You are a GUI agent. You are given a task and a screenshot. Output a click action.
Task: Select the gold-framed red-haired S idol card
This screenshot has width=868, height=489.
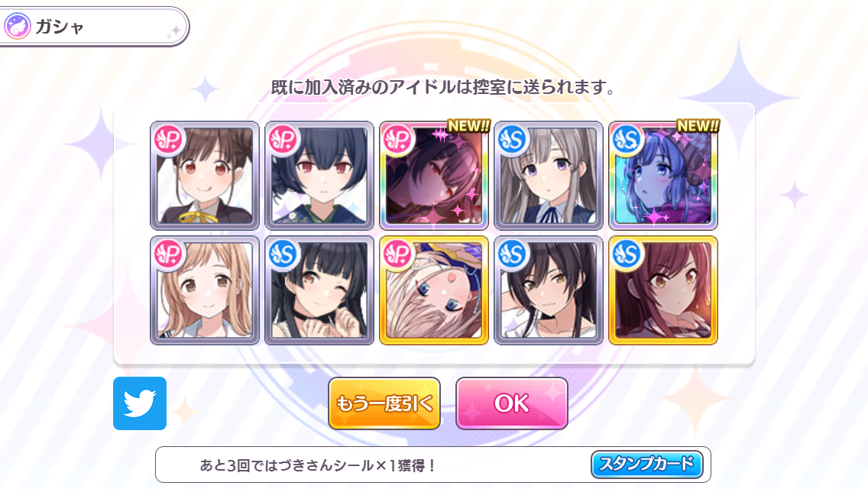click(x=663, y=290)
